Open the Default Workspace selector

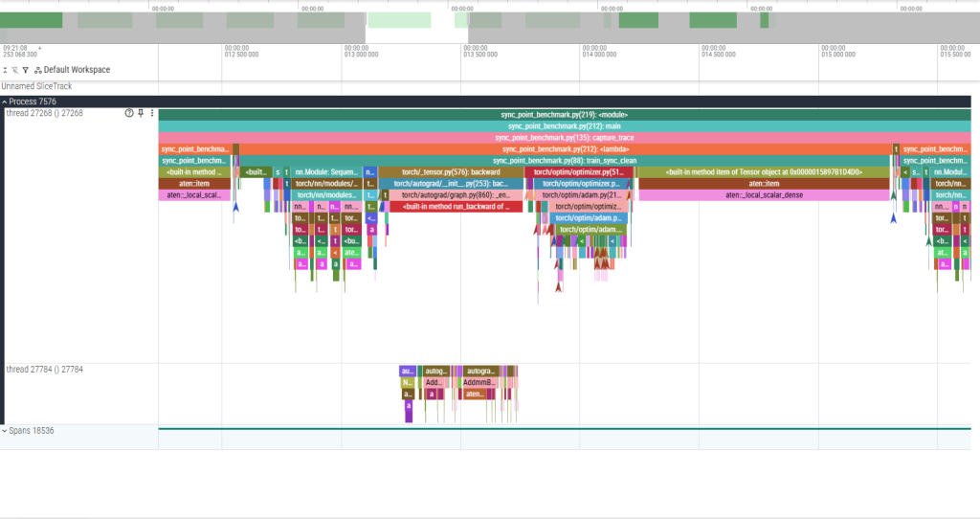[x=77, y=70]
